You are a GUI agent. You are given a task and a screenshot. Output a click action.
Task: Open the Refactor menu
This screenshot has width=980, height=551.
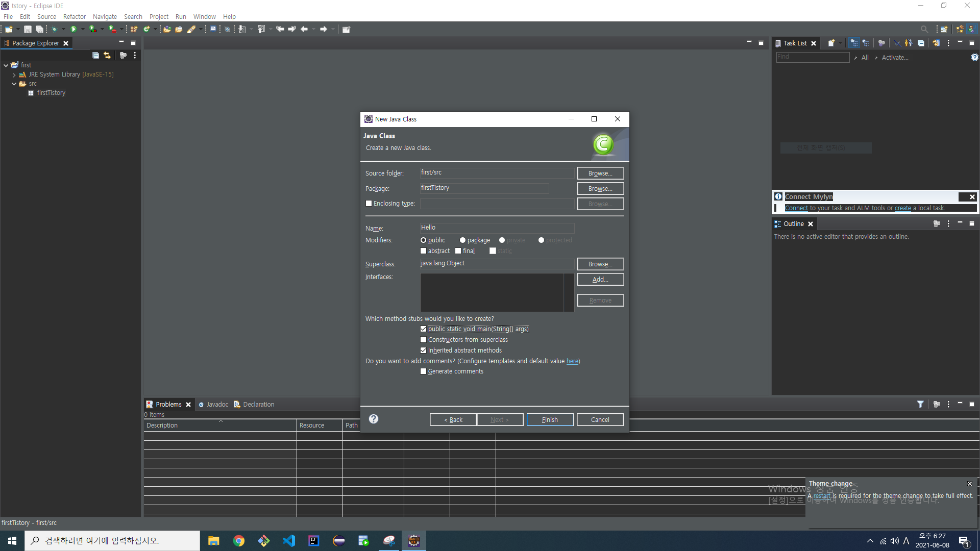pyautogui.click(x=74, y=16)
